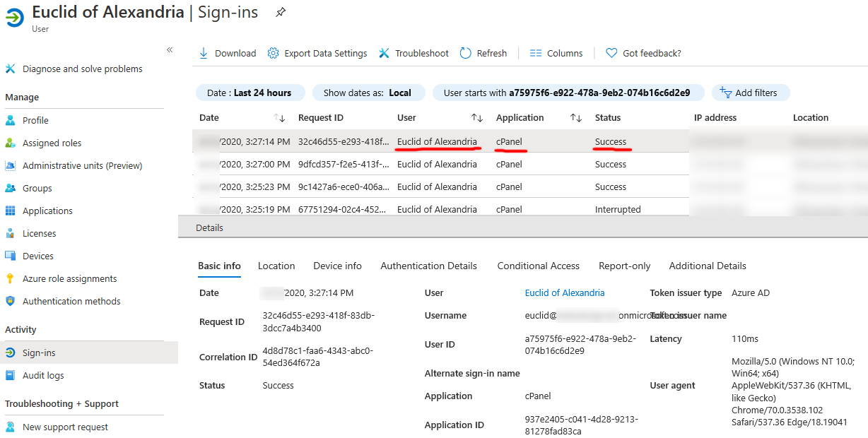Collapse the sidebar with the chevron arrows

click(170, 49)
